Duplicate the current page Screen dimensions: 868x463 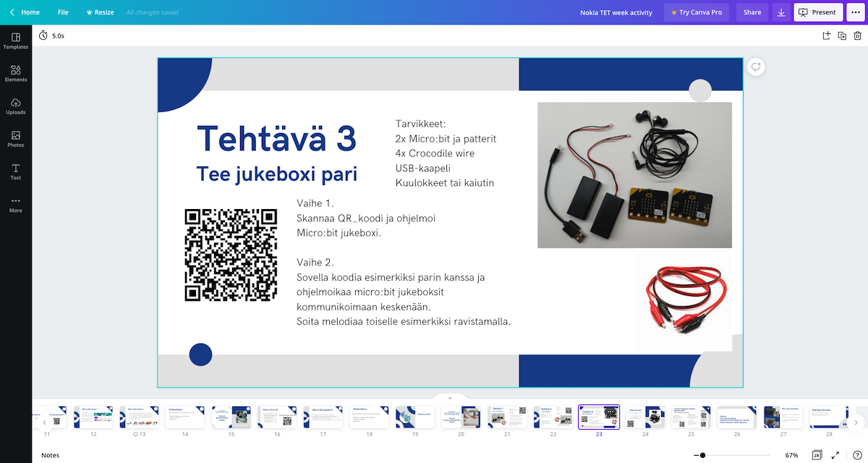tap(842, 35)
